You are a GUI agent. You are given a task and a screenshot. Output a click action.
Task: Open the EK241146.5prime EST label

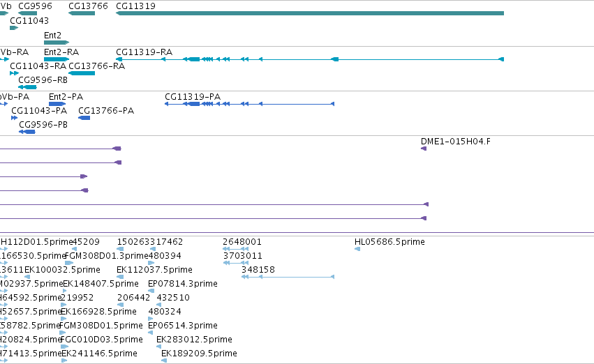pos(99,354)
